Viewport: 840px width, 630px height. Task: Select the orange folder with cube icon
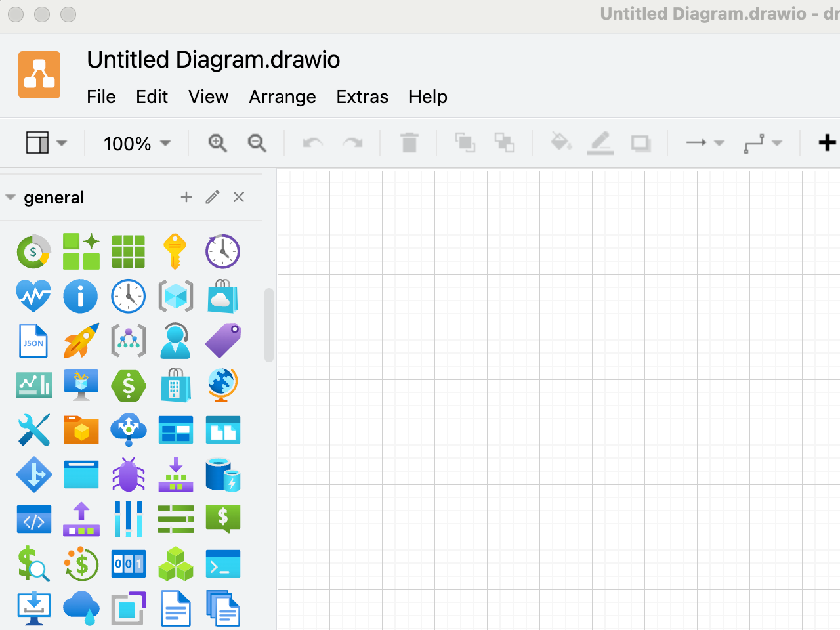click(x=81, y=430)
